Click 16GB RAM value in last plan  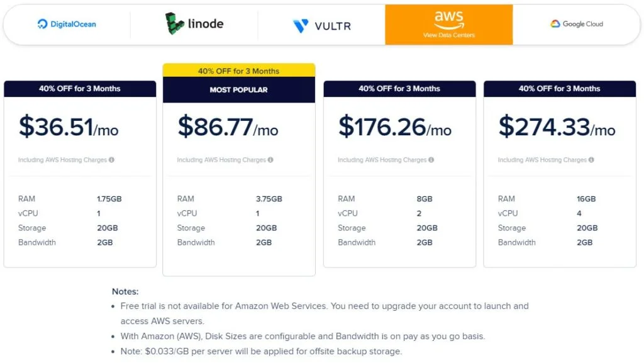click(x=586, y=199)
